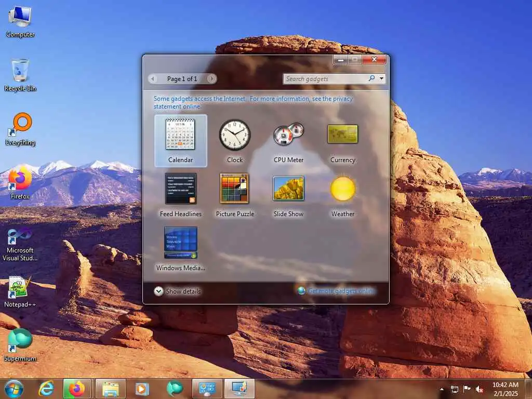Select the Windows Media Center gadget

[x=180, y=249]
